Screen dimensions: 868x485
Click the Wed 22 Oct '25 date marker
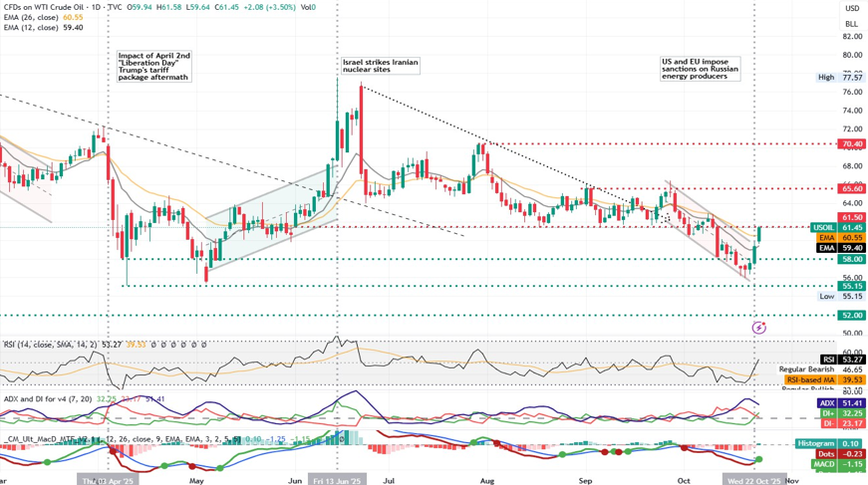(x=754, y=479)
